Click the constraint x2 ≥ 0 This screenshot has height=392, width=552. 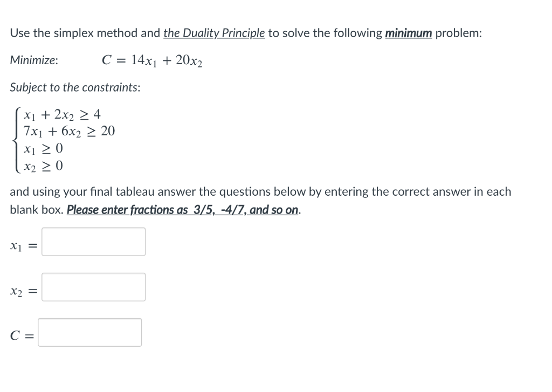[x=42, y=166]
